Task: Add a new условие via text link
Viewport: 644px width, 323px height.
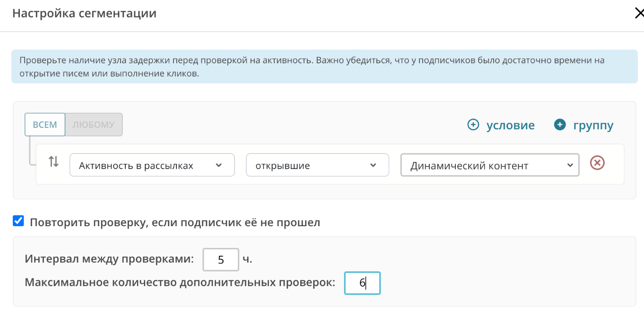Action: coord(510,125)
